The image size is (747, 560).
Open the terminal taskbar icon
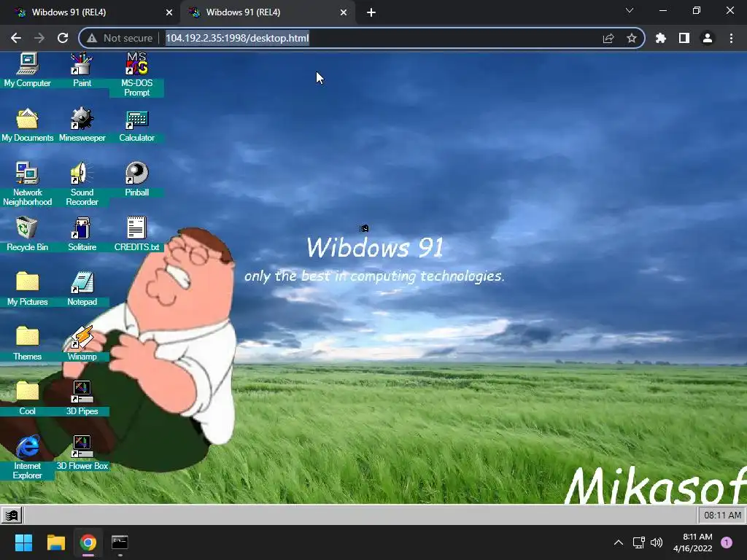[120, 542]
